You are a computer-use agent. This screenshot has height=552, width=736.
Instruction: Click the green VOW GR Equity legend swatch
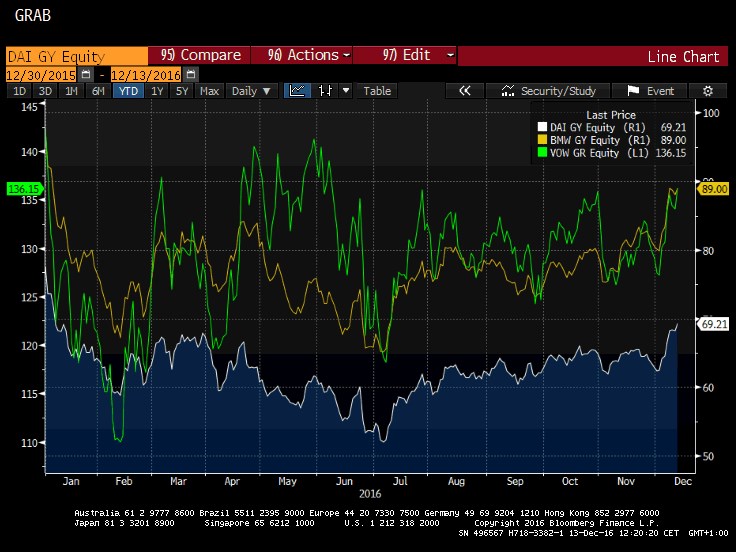click(542, 153)
